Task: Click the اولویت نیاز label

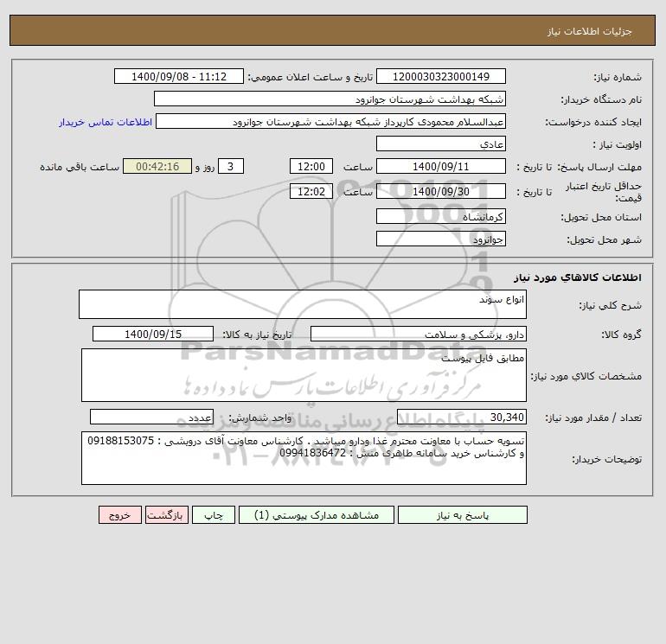Action: 618,144
